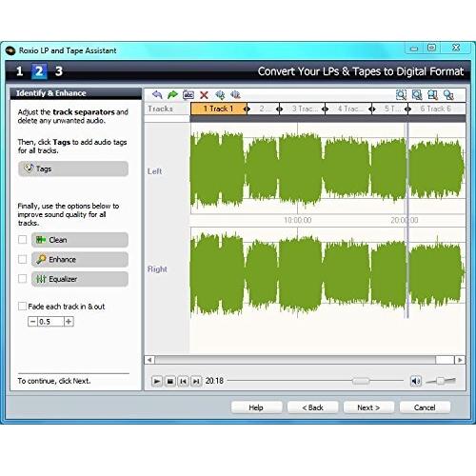Image resolution: width=476 pixels, height=476 pixels.
Task: Click separator marker after Track 1
Action: pyautogui.click(x=247, y=109)
